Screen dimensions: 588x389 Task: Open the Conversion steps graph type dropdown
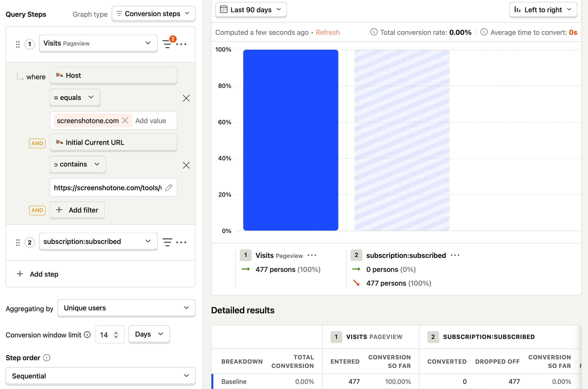coord(153,13)
